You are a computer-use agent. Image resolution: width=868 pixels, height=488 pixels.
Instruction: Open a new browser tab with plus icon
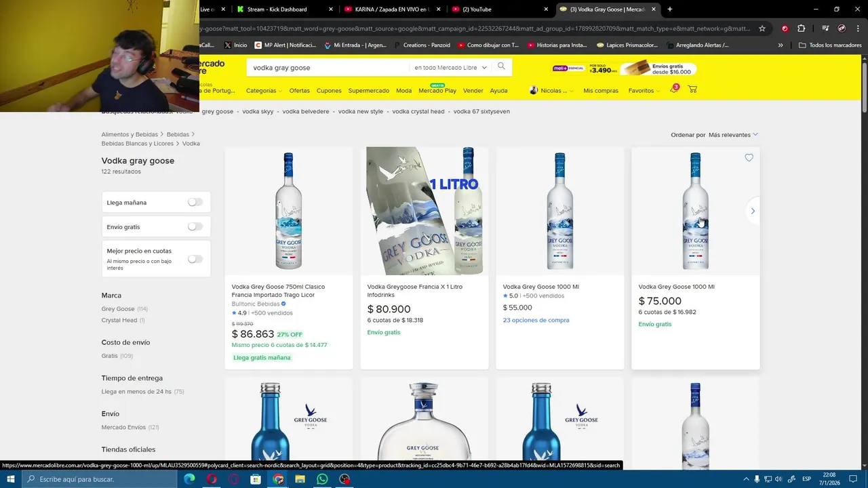tap(670, 9)
